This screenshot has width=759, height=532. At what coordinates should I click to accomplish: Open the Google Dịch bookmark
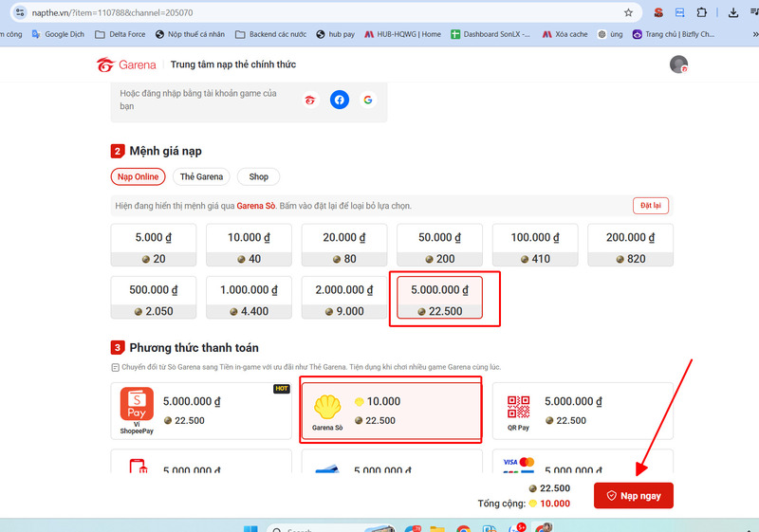58,34
